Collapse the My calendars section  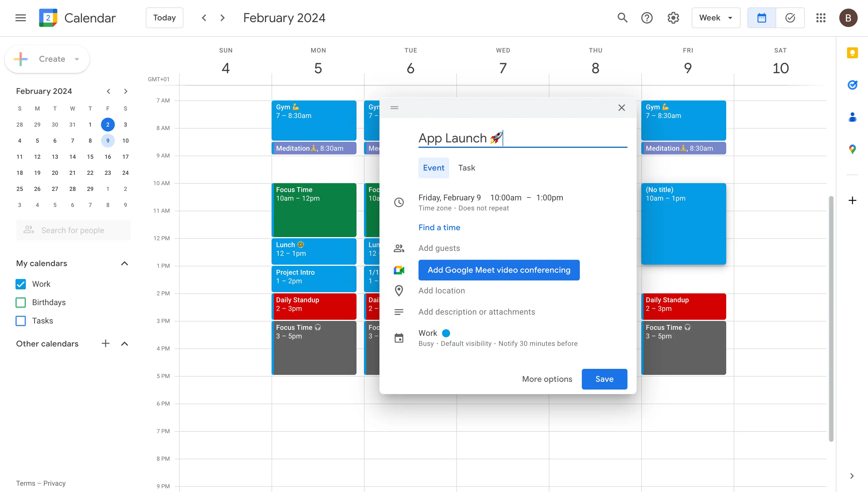[125, 263]
